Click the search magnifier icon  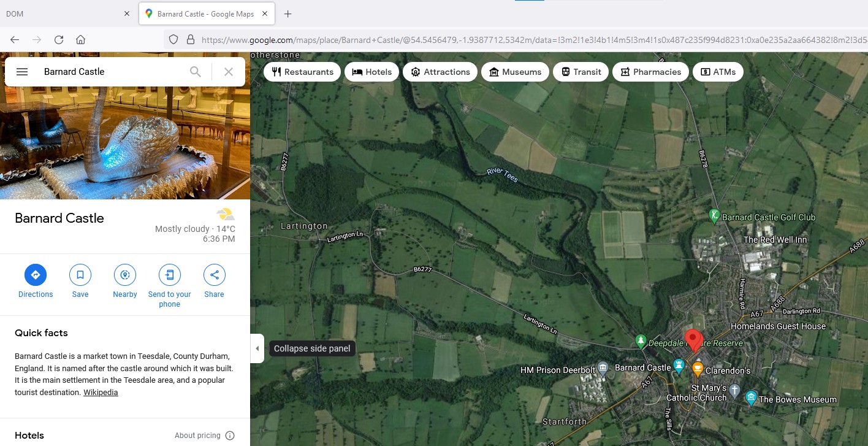pos(196,72)
